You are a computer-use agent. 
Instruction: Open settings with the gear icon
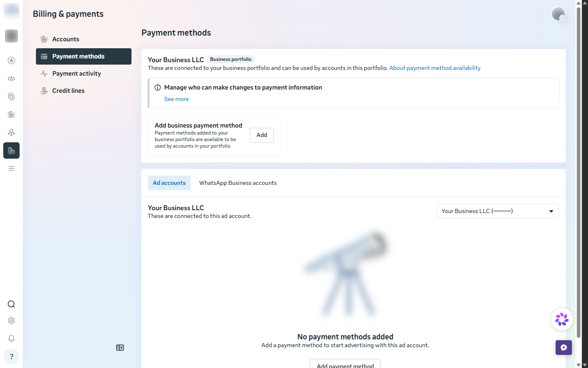pyautogui.click(x=11, y=321)
